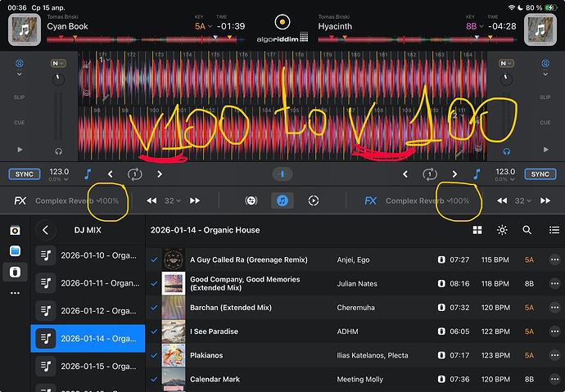Toggle right deck headphone pre-cue
Image resolution: width=565 pixels, height=392 pixels.
(x=506, y=152)
